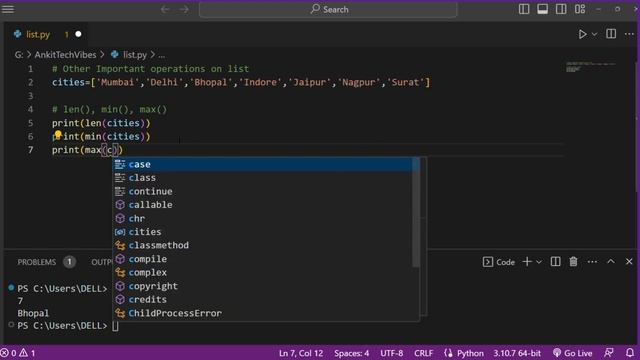Viewport: 640px width, 360px height.
Task: Click the PROBLEMS count badge
Action: coord(69,262)
